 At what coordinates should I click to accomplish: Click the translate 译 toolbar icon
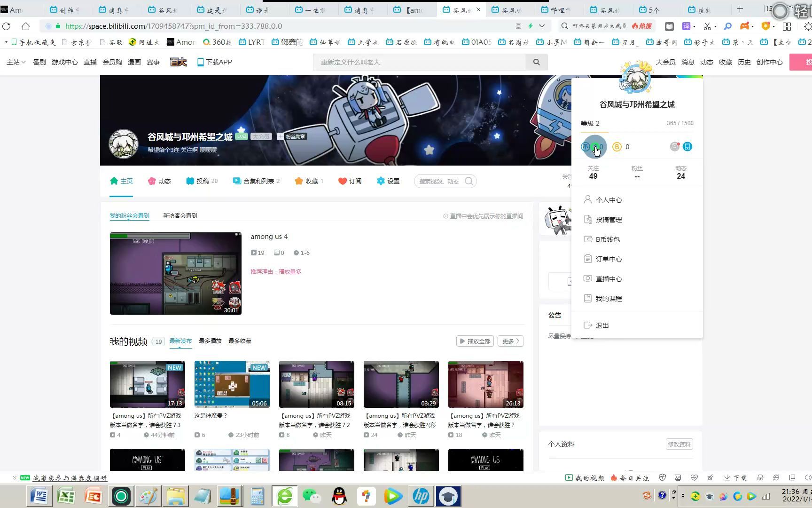click(x=687, y=26)
